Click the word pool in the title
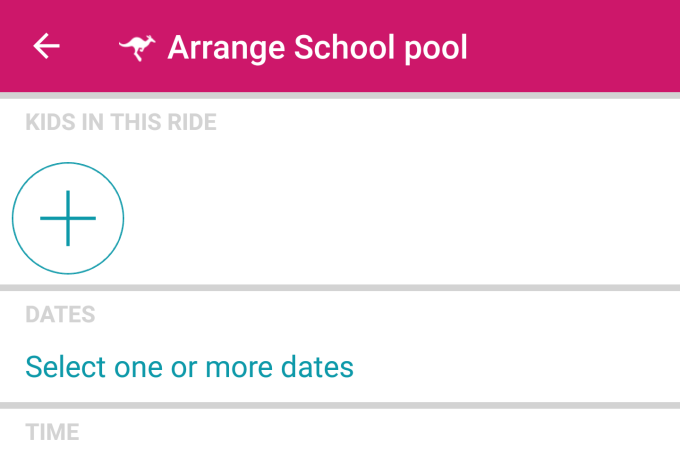Image resolution: width=680 pixels, height=456 pixels. pyautogui.click(x=436, y=49)
